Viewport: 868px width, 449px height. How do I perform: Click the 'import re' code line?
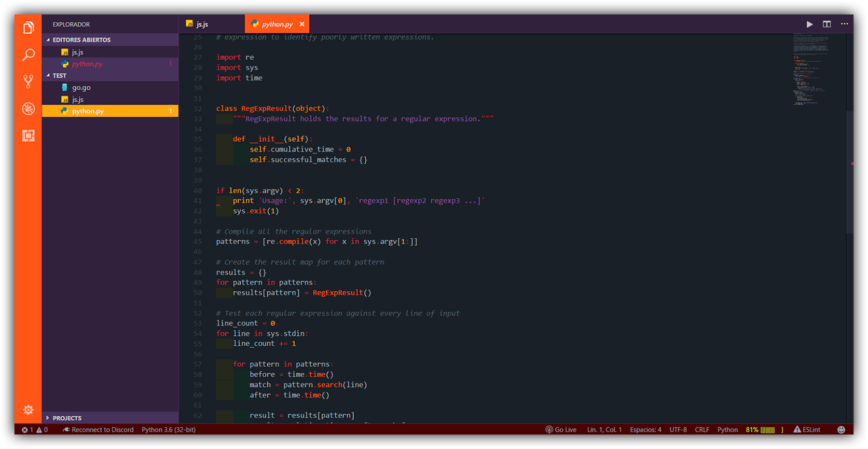[x=235, y=57]
